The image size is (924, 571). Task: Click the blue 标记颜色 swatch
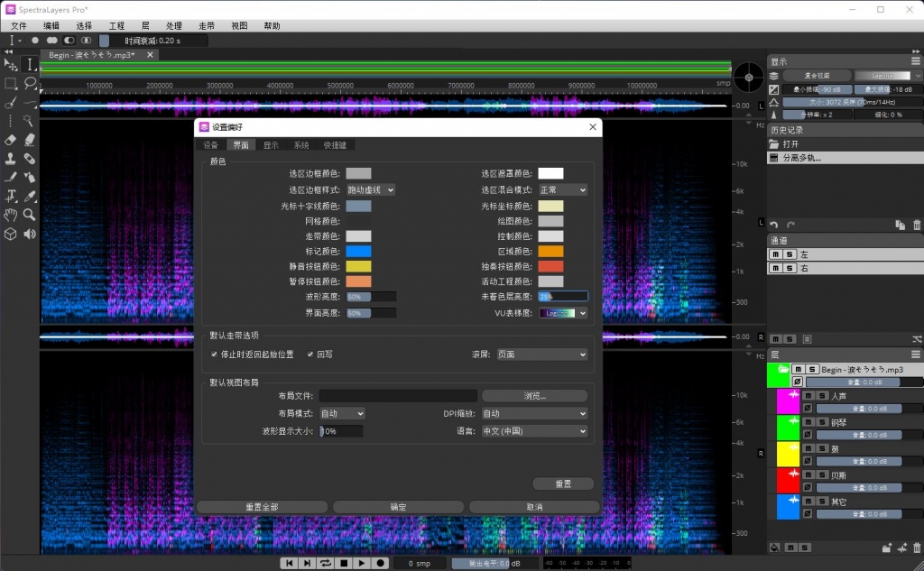pyautogui.click(x=358, y=251)
